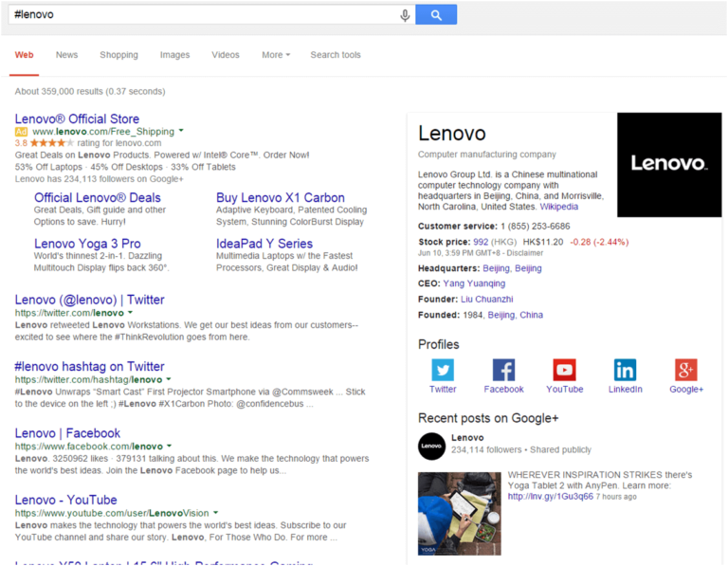Click CEO Yang Yuanqing link

tap(474, 283)
